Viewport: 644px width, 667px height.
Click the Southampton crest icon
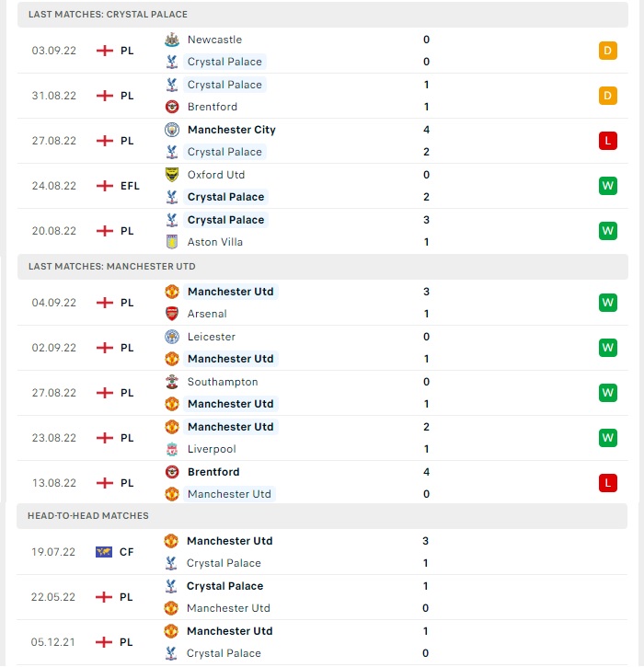[x=172, y=382]
